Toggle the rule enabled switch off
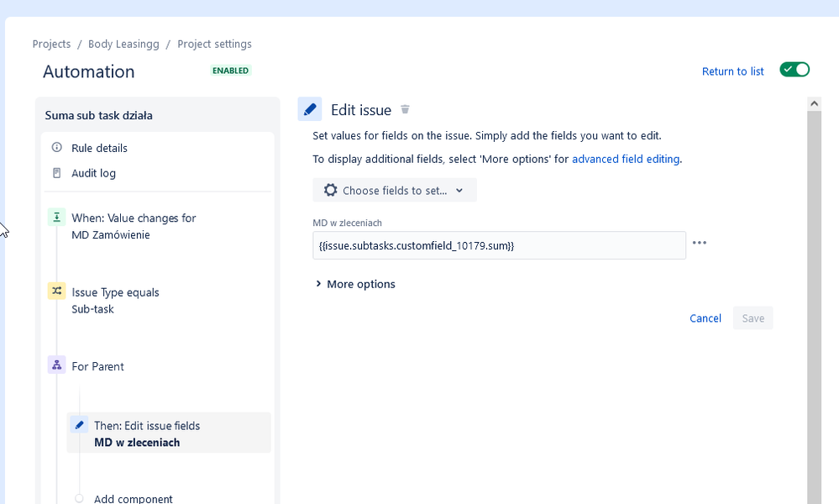 [794, 70]
